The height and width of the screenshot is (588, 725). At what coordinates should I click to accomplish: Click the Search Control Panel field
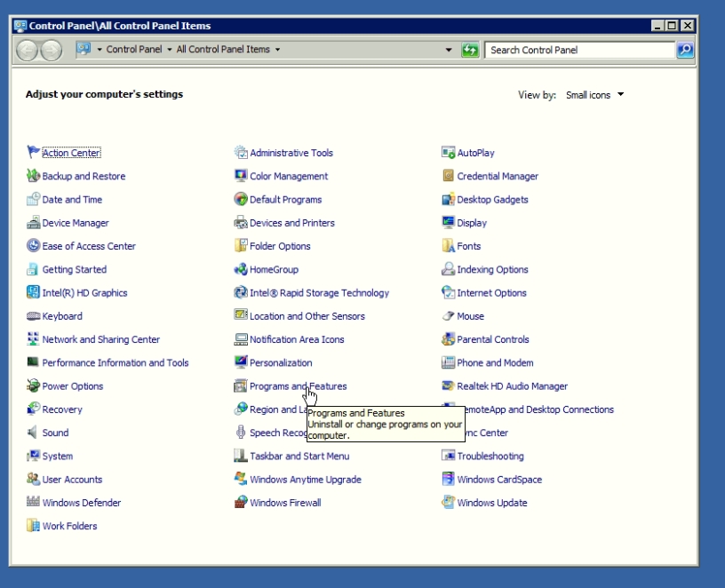(x=580, y=50)
